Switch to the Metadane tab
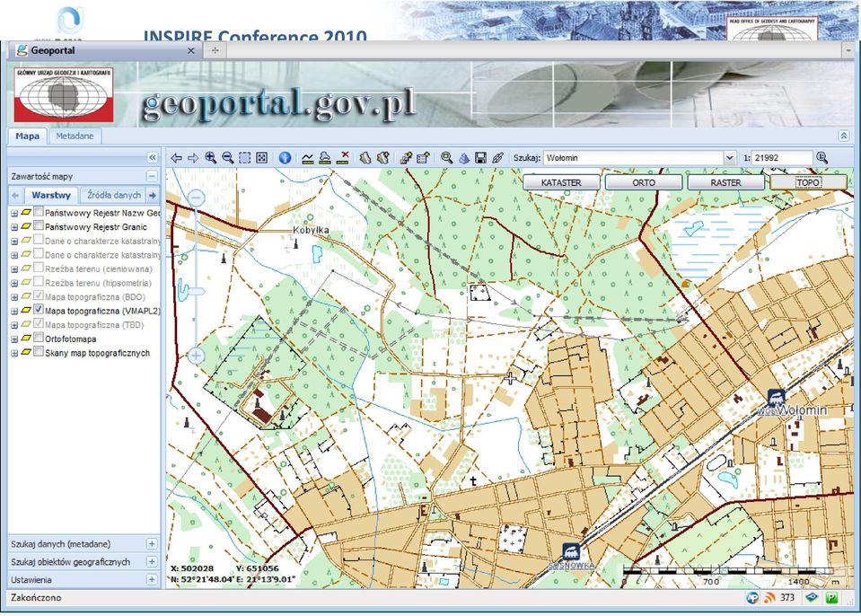 tap(75, 136)
